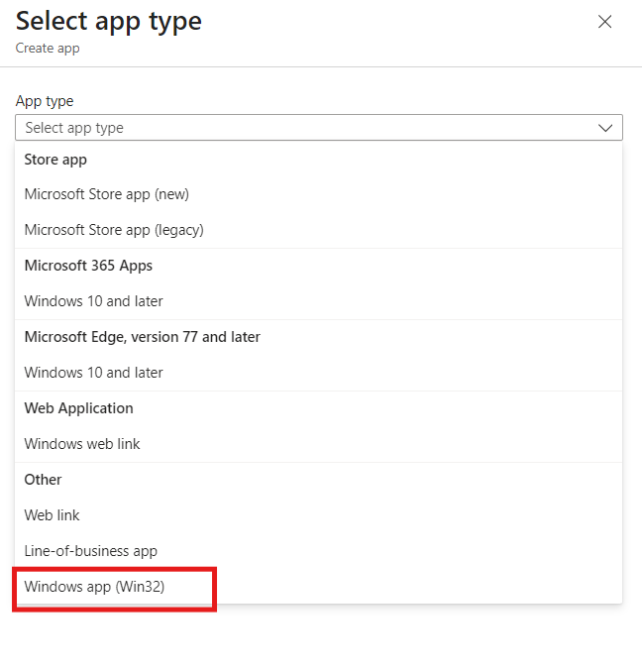Screen dimensions: 642x672
Task: Click the Web Application group header
Action: tap(78, 408)
